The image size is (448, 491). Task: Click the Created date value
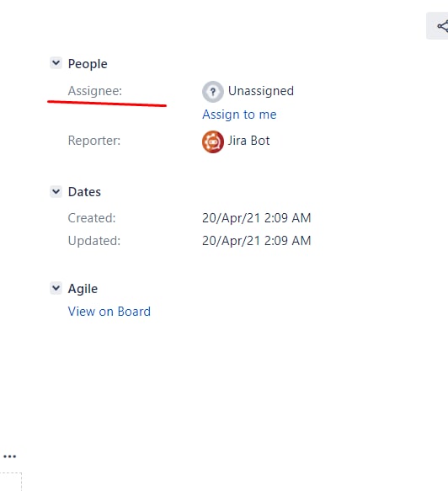coord(256,218)
